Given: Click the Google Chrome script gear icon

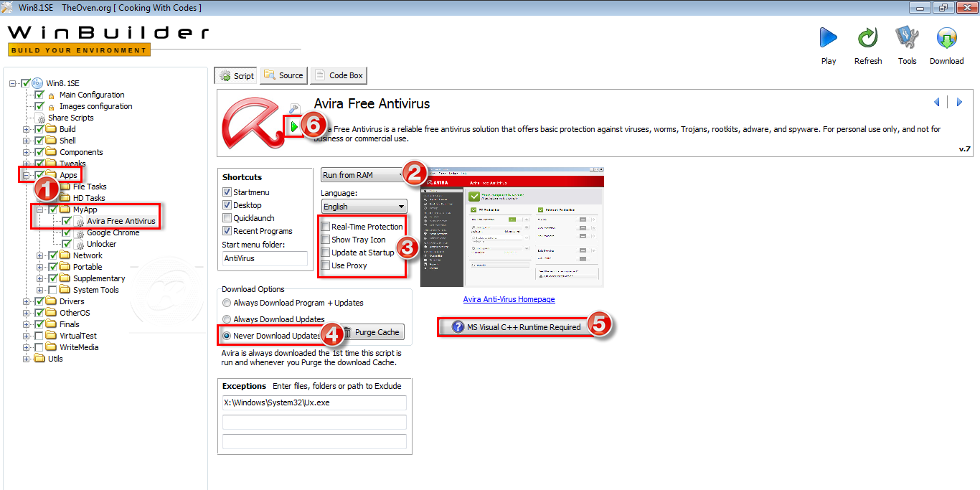Looking at the screenshot, I should point(80,232).
